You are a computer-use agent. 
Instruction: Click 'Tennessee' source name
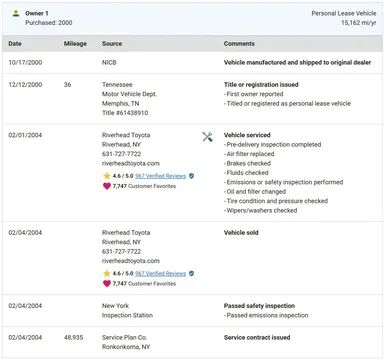(x=117, y=84)
